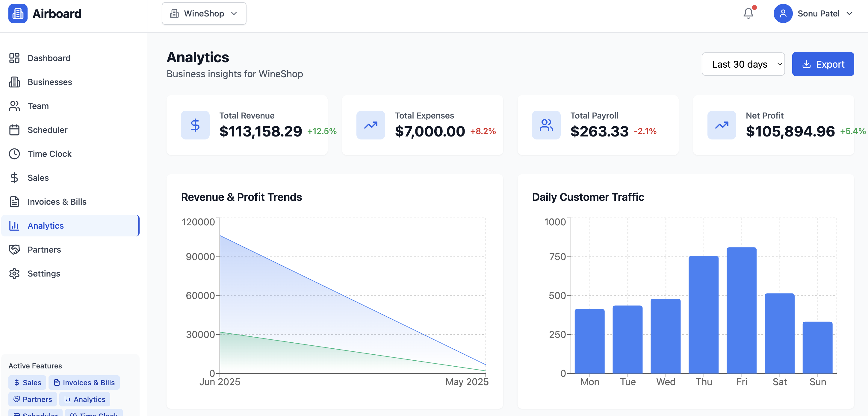Image resolution: width=868 pixels, height=416 pixels.
Task: Click the Total Expenses trend icon
Action: (x=371, y=125)
